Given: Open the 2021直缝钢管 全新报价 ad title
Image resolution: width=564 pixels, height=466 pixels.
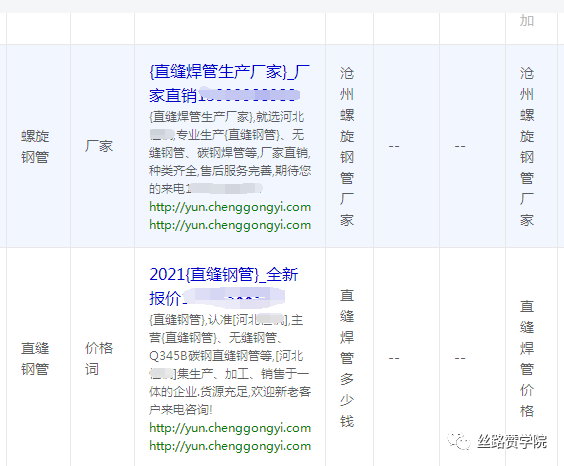Looking at the screenshot, I should coord(224,286).
